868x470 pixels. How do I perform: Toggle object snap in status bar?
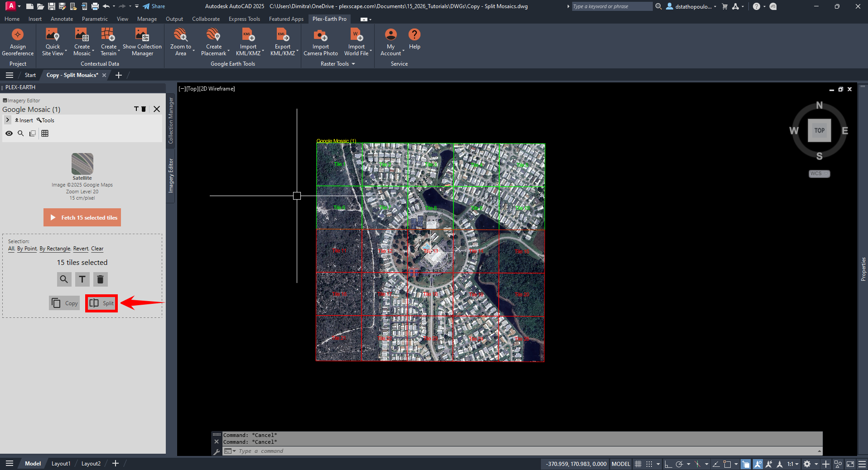727,464
